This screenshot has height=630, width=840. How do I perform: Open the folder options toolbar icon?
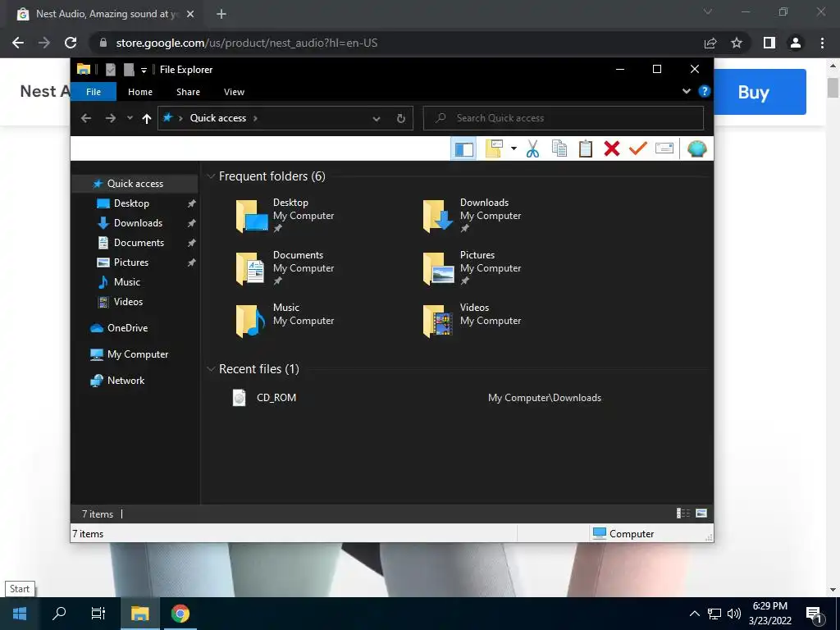tap(495, 149)
